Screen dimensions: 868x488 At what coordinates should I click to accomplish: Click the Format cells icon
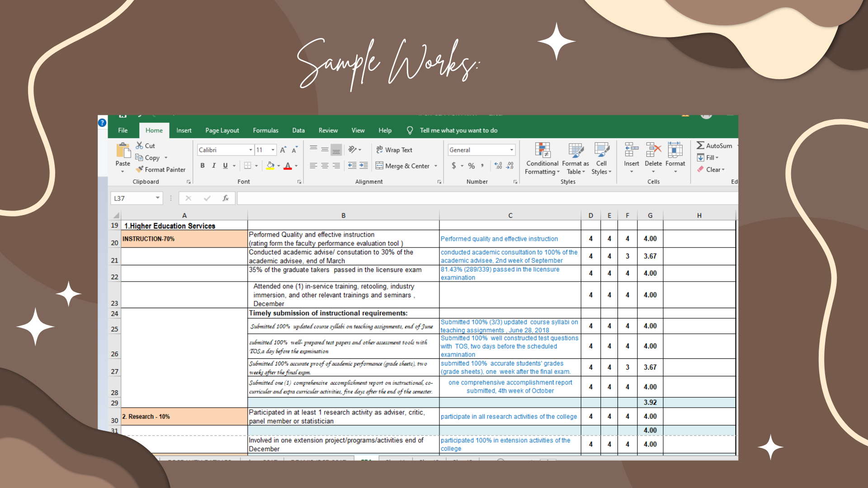tap(675, 150)
